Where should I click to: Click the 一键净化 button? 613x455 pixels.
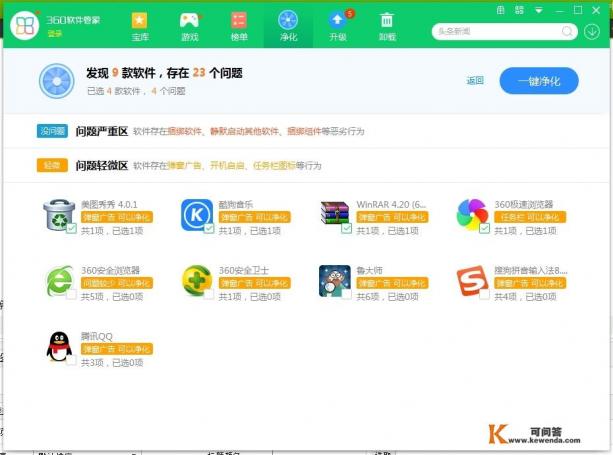tap(539, 81)
